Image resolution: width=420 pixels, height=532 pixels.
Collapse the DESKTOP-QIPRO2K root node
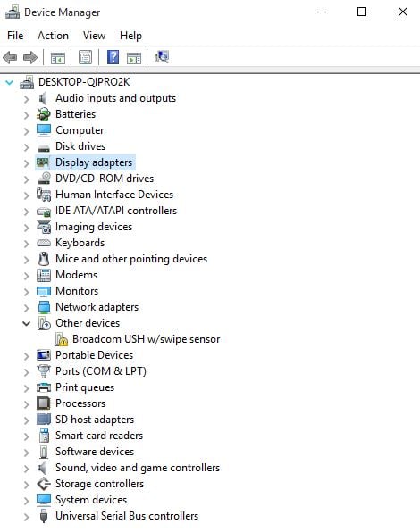tap(10, 82)
